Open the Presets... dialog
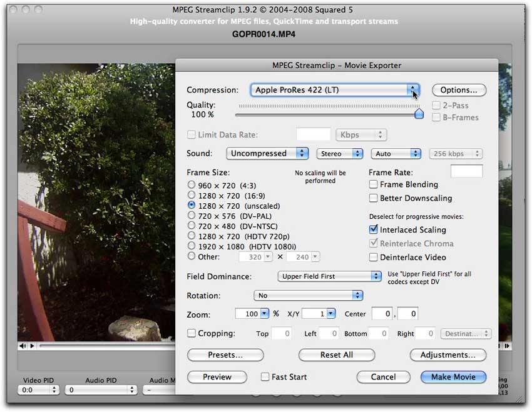Screen dimensions: 532x412 [225, 355]
